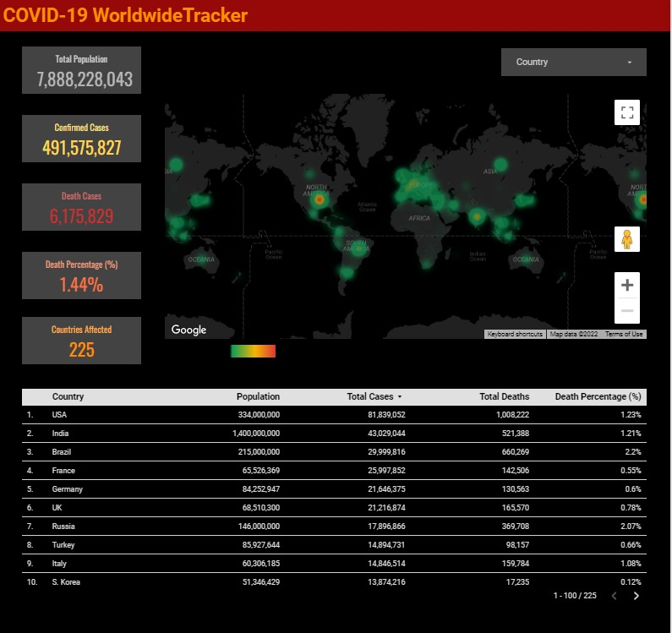Image resolution: width=672 pixels, height=633 pixels.
Task: Click the COVID-19 WorldwideTracker title
Action: (125, 15)
